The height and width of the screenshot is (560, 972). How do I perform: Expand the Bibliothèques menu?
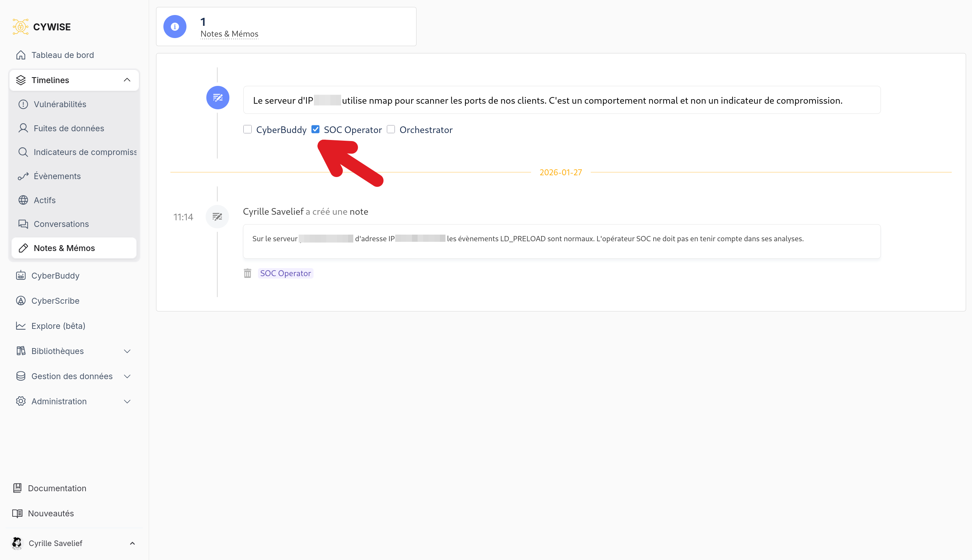pos(127,351)
